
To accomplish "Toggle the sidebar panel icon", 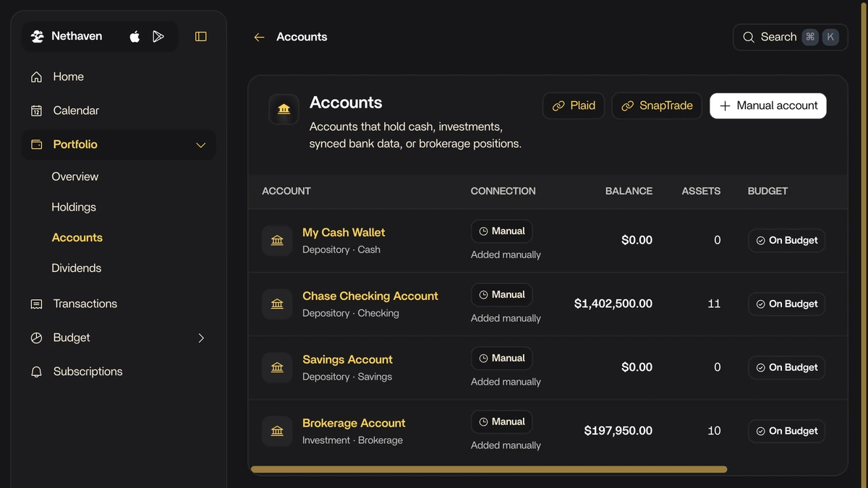I will (201, 37).
